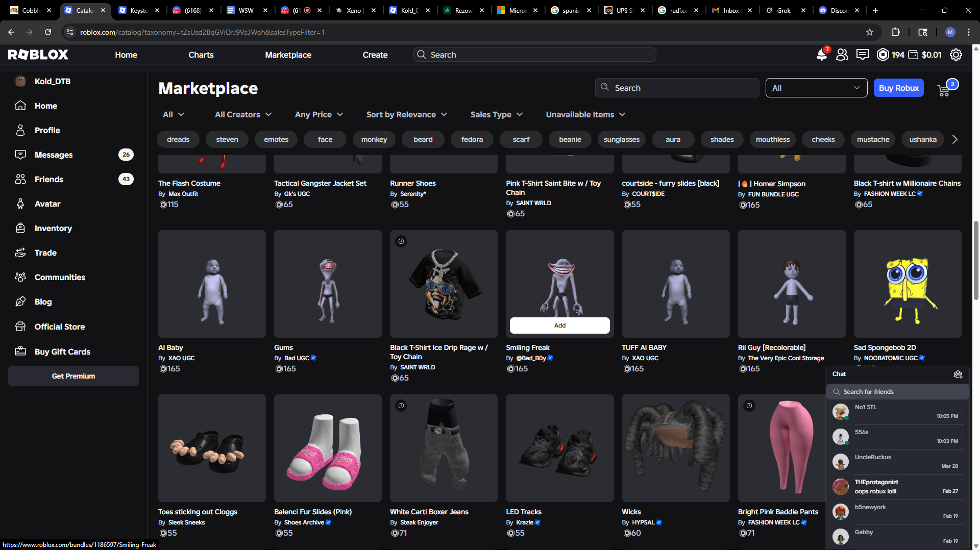This screenshot has width=980, height=551.
Task: Click the top Roblox search bar
Action: point(534,55)
